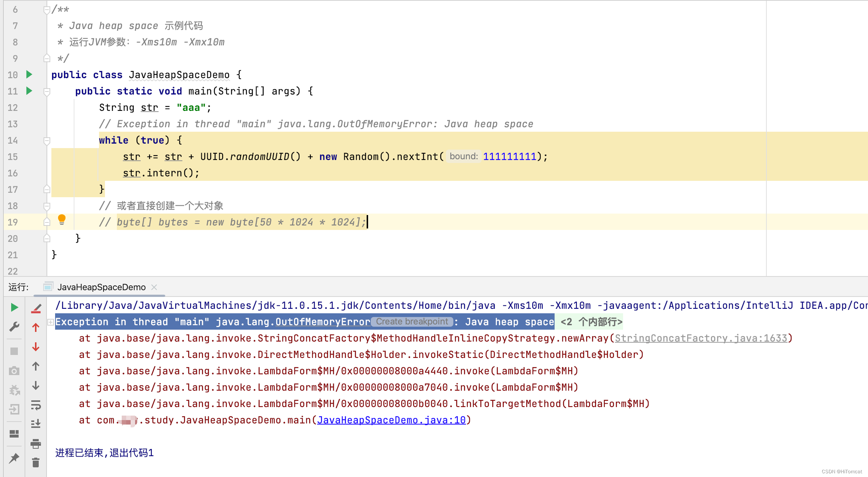
Task: Toggle the soft-wrap icon in console toolbar
Action: (36, 405)
